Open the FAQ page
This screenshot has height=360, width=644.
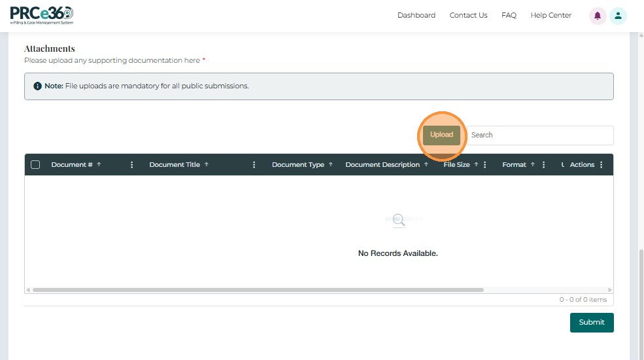tap(509, 15)
